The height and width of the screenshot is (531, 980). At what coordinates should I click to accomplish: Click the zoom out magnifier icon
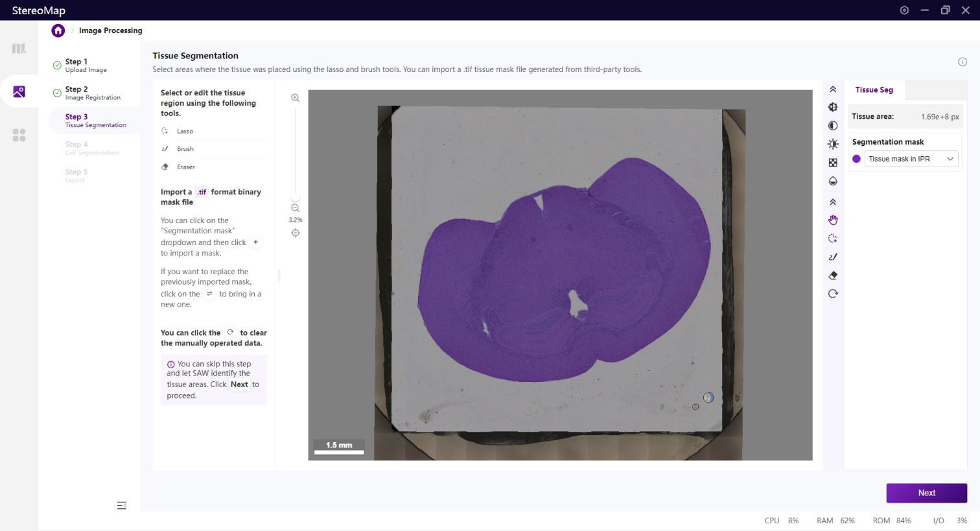(x=296, y=208)
